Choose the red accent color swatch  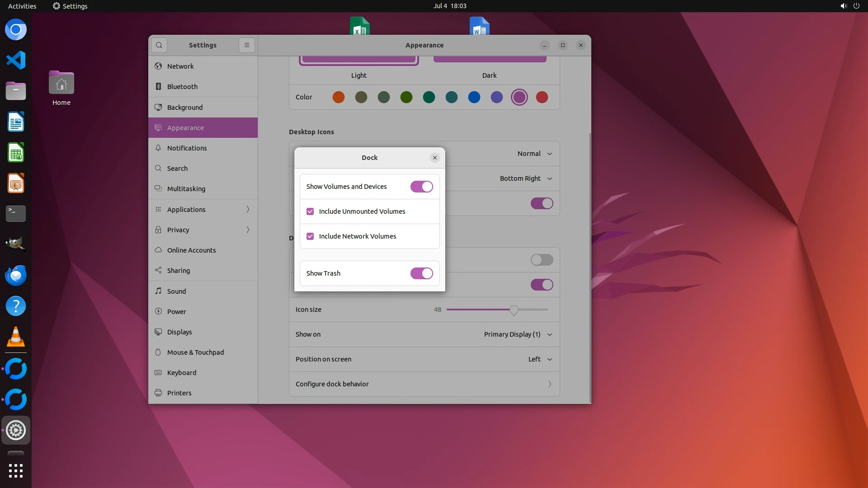tap(542, 97)
